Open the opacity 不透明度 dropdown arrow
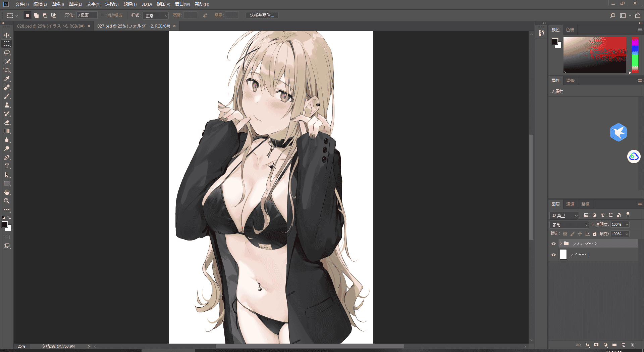Viewport: 644px width, 352px height. (627, 224)
